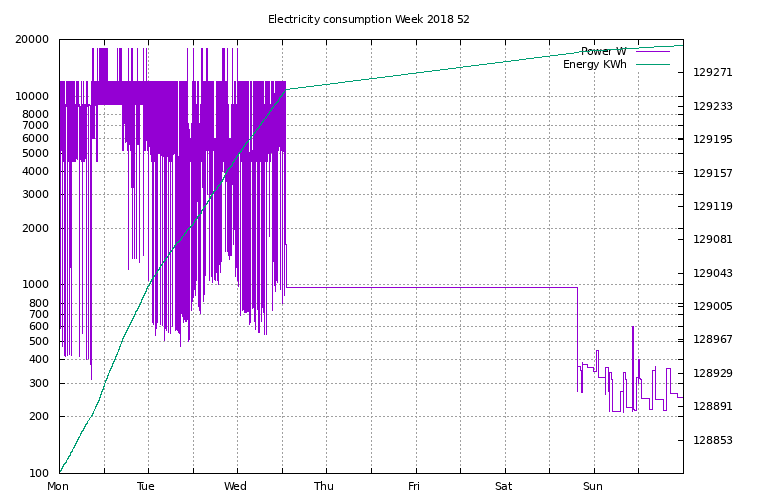Click the '3000' left axis value
Screen dimensions: 768x500
[x=35, y=194]
